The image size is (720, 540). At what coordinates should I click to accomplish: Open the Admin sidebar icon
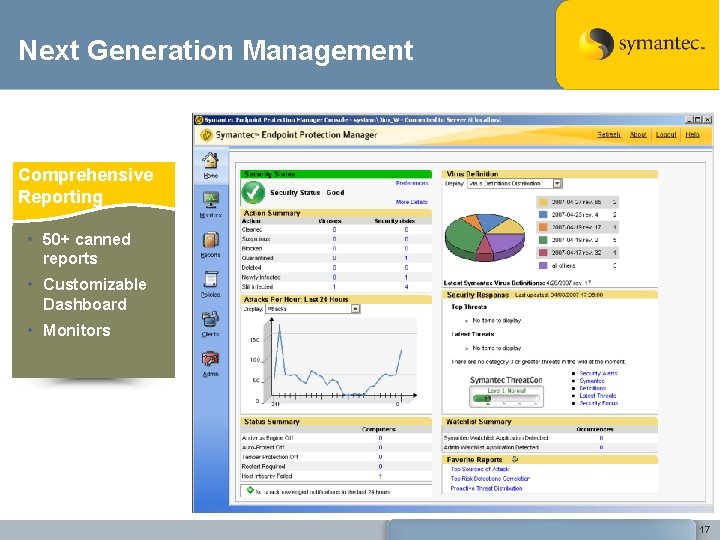pos(210,364)
